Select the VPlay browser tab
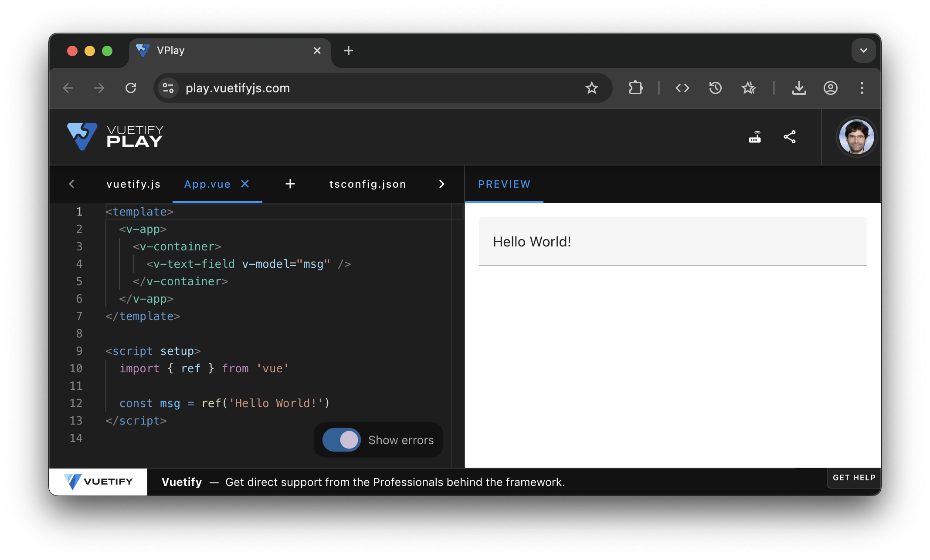This screenshot has height=560, width=930. pos(230,51)
